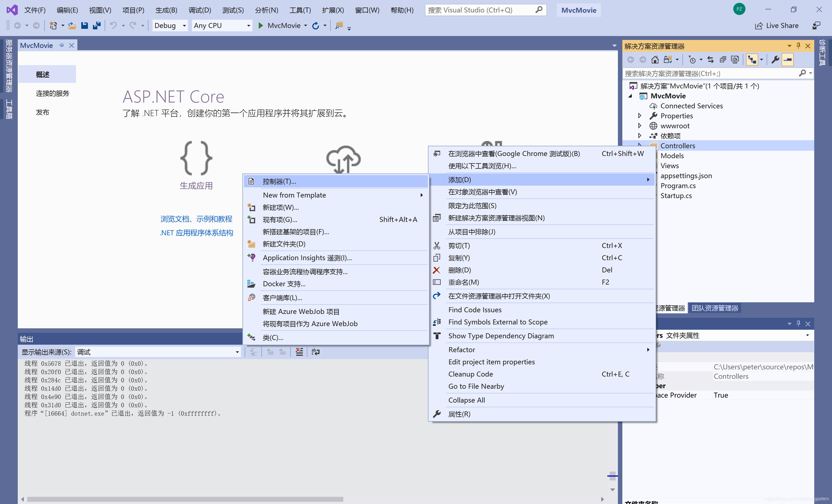Click the Sync with Active Document icon
This screenshot has height=504, width=832.
[x=711, y=60]
